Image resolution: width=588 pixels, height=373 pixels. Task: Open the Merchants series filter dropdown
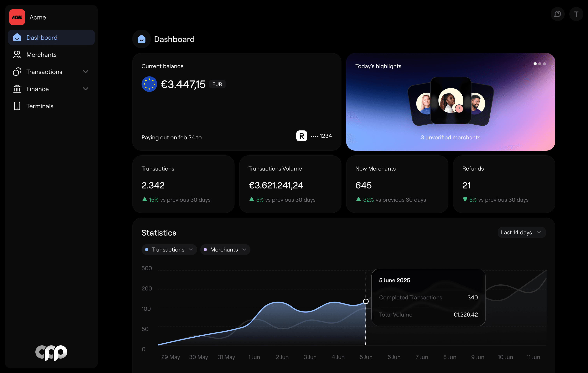tap(225, 250)
